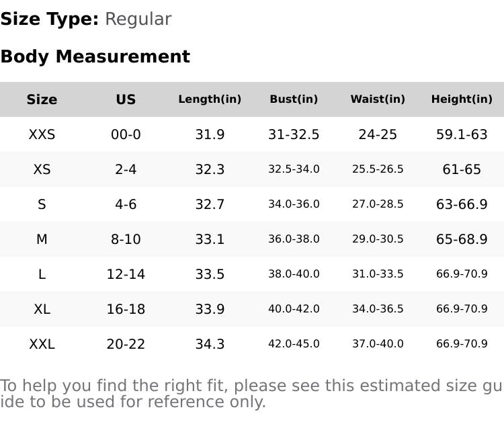
Task: Select the Length(in) column header
Action: coord(210,99)
